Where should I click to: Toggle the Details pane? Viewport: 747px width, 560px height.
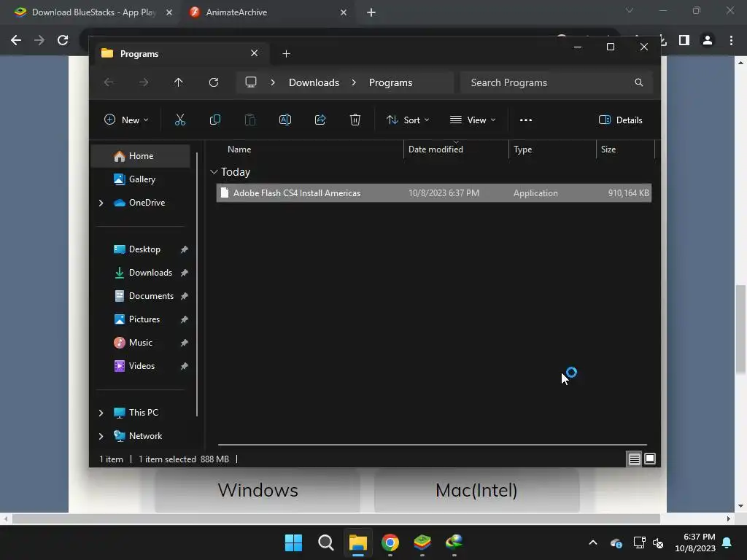point(620,120)
